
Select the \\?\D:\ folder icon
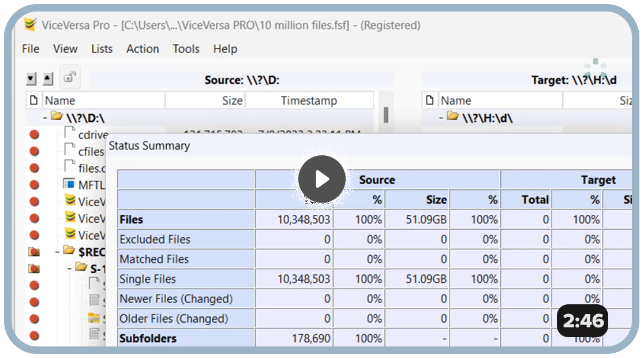pos(57,116)
